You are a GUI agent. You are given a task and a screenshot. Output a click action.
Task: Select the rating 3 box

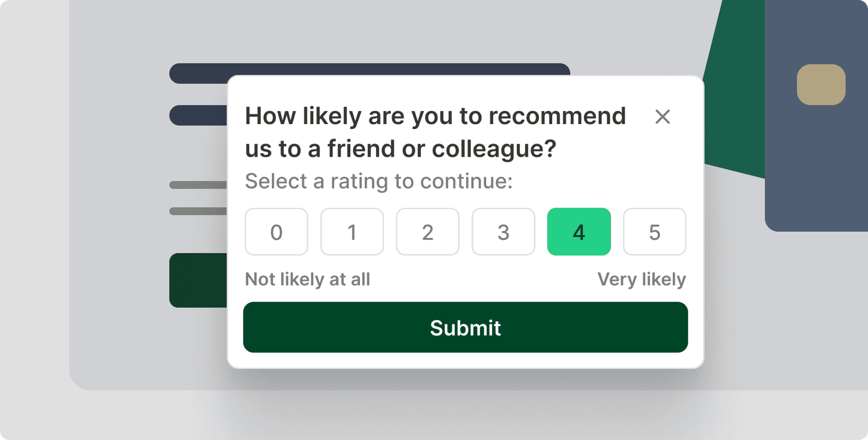coord(503,232)
